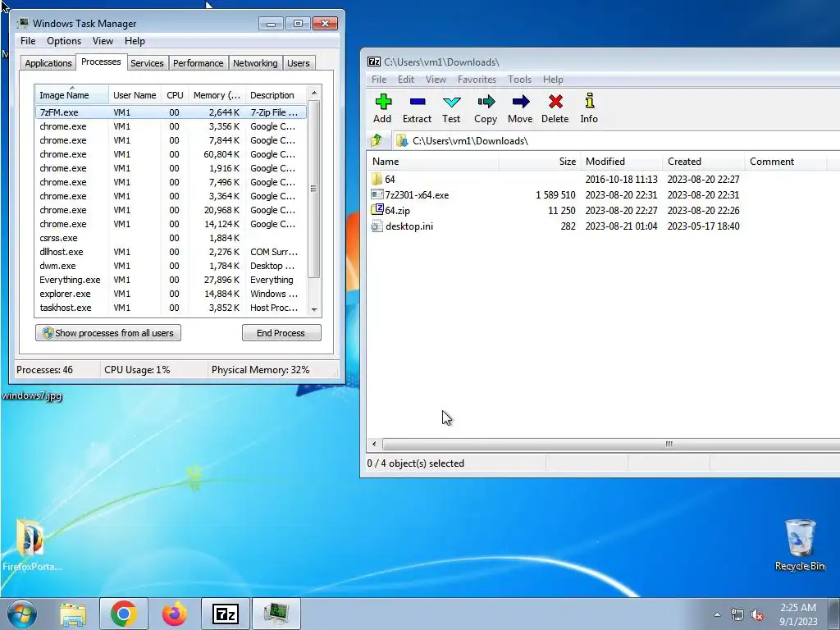Open the 7-Zip File menu
Viewport: 840px width, 630px height.
(379, 80)
